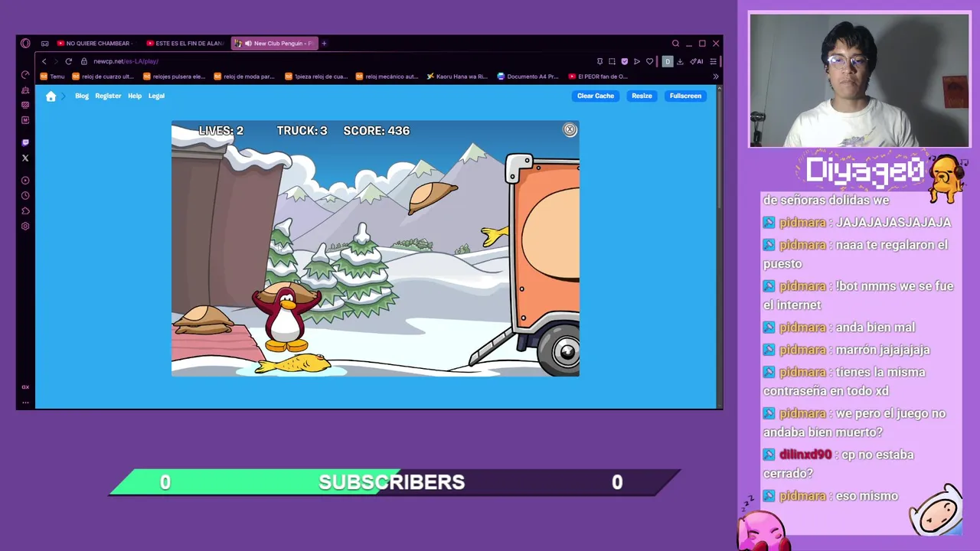
Task: Reload the page with the refresh icon
Action: [x=68, y=61]
